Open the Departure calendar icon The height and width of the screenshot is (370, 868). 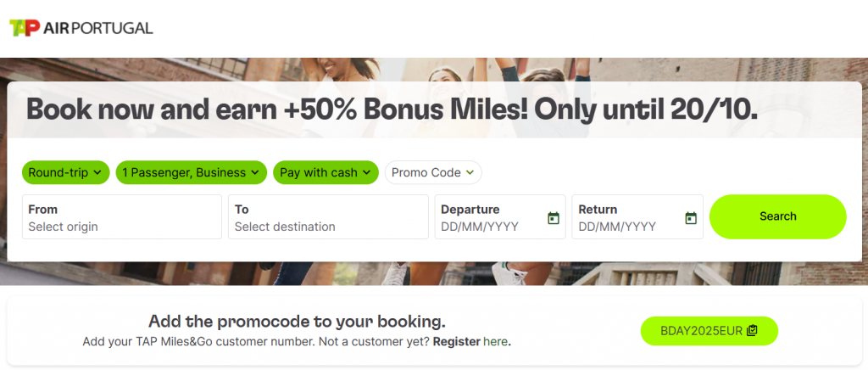pyautogui.click(x=554, y=218)
